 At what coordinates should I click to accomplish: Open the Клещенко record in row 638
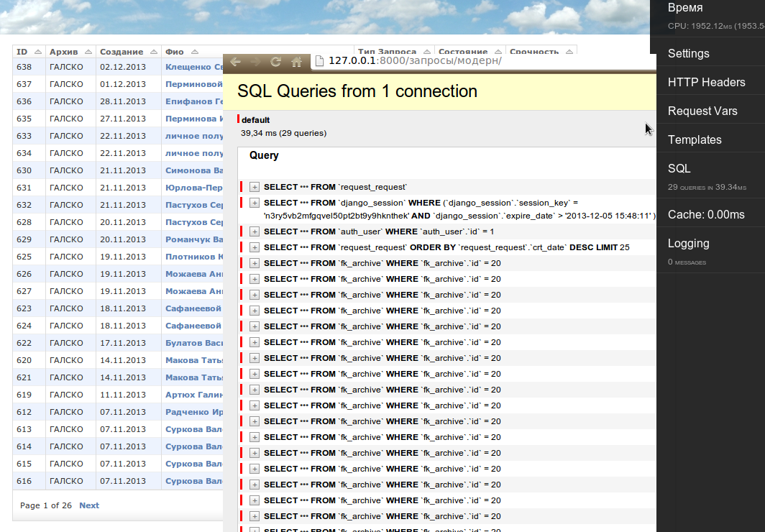[x=193, y=67]
